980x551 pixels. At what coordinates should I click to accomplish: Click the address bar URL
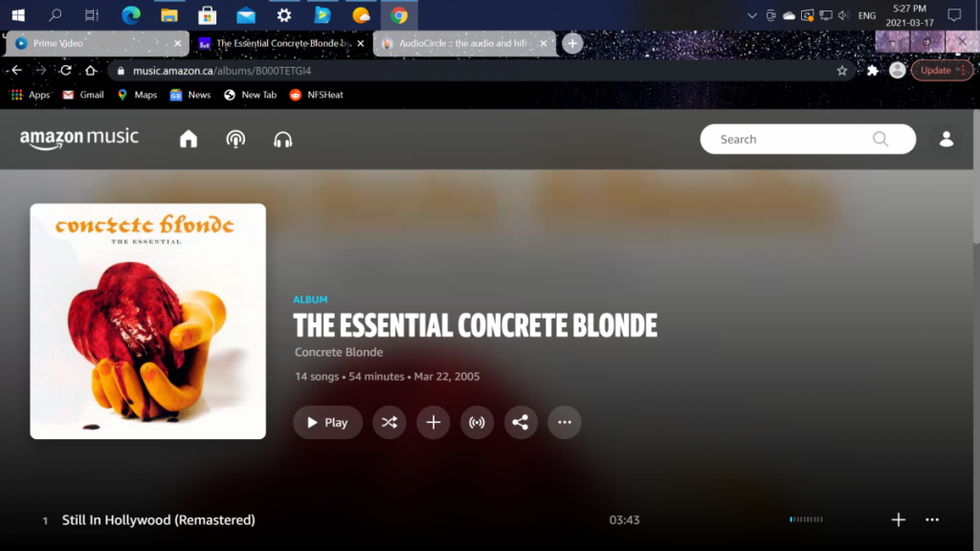pyautogui.click(x=222, y=71)
